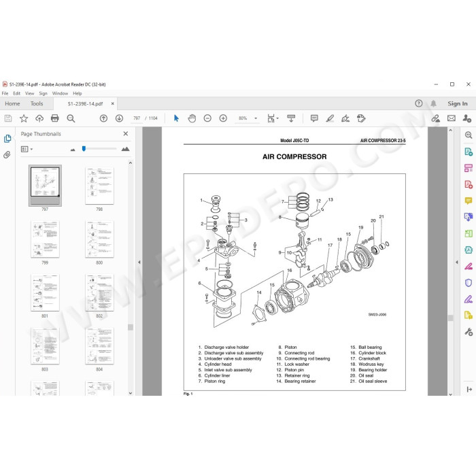Select the arrow selection tool
The height and width of the screenshot is (476, 476).
pyautogui.click(x=176, y=118)
